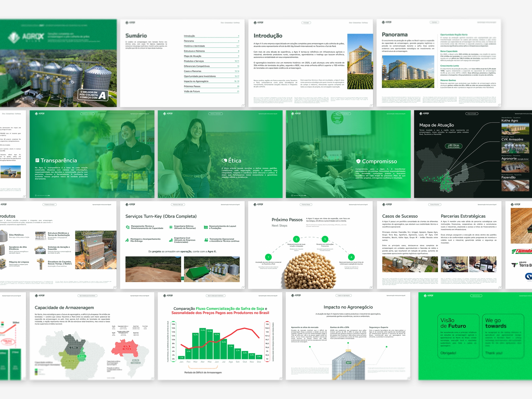The height and width of the screenshot is (399, 532).
Task: Click the Agrox logo on Sumário slide
Action: [130, 23]
